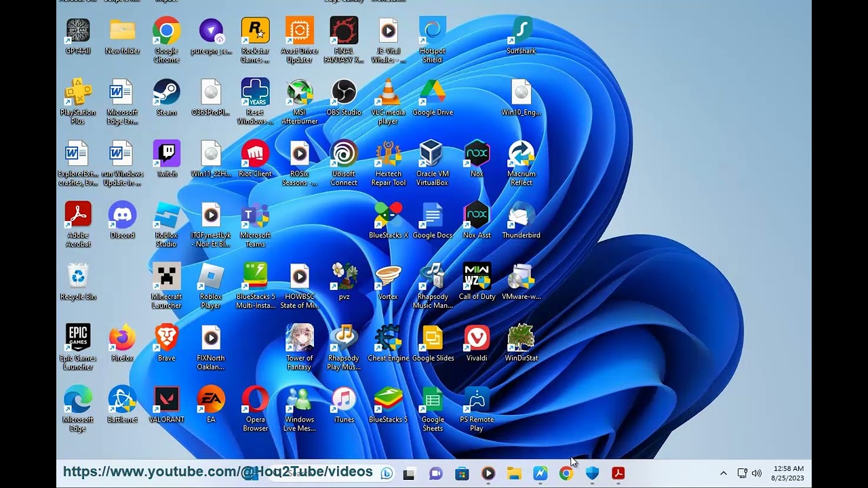Select the Ubisoft Connect icon
Screen dimensions: 868x488
point(344,153)
